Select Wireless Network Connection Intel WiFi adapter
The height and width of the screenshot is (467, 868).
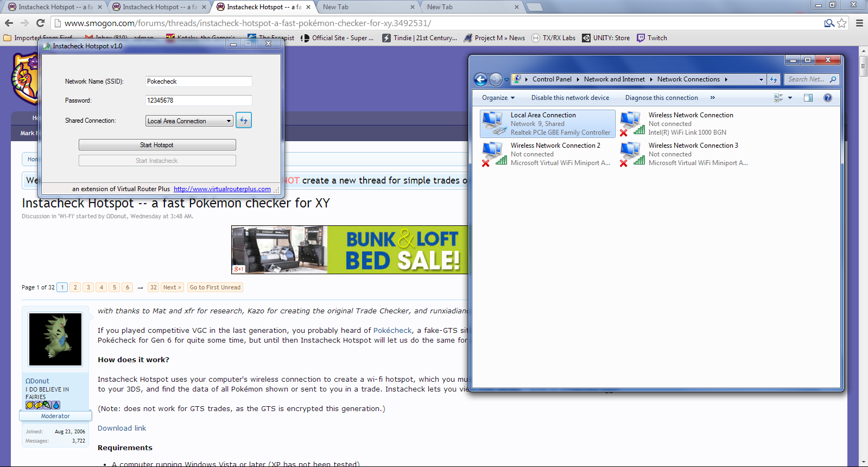click(686, 124)
